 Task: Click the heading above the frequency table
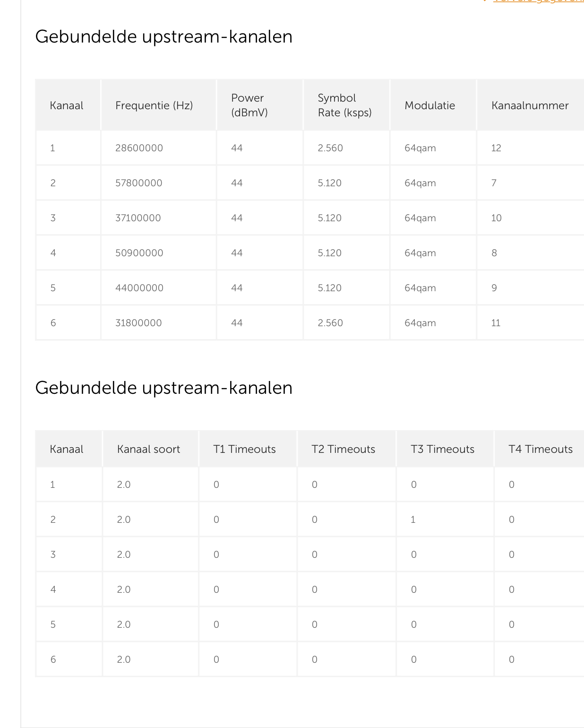(x=163, y=37)
